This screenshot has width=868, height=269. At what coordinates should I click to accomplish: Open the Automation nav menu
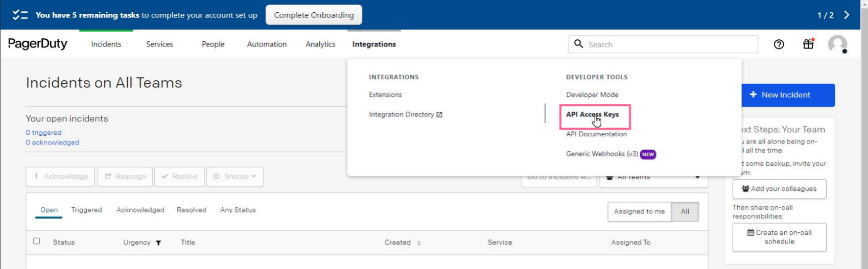267,44
